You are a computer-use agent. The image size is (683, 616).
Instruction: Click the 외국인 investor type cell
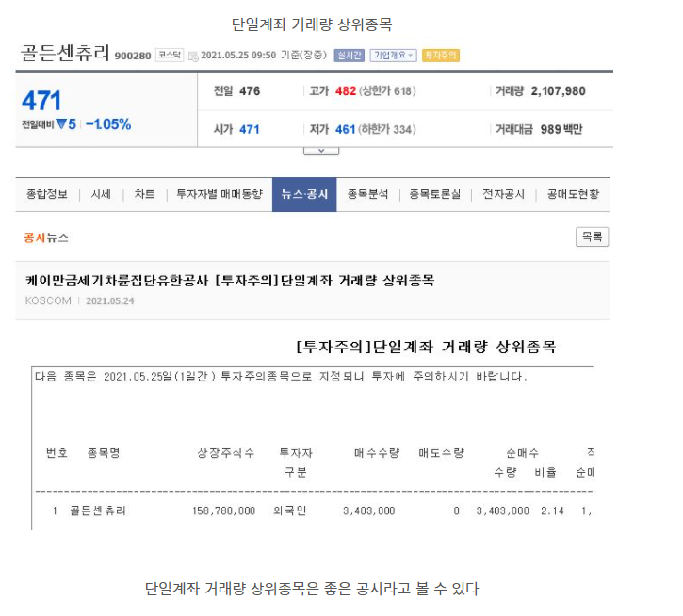tap(290, 511)
